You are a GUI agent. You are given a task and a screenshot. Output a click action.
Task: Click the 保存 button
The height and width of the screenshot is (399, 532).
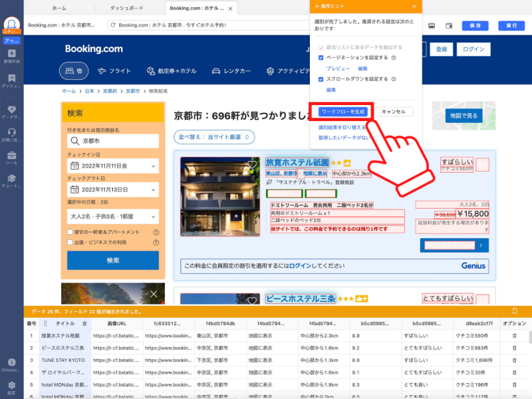click(475, 26)
